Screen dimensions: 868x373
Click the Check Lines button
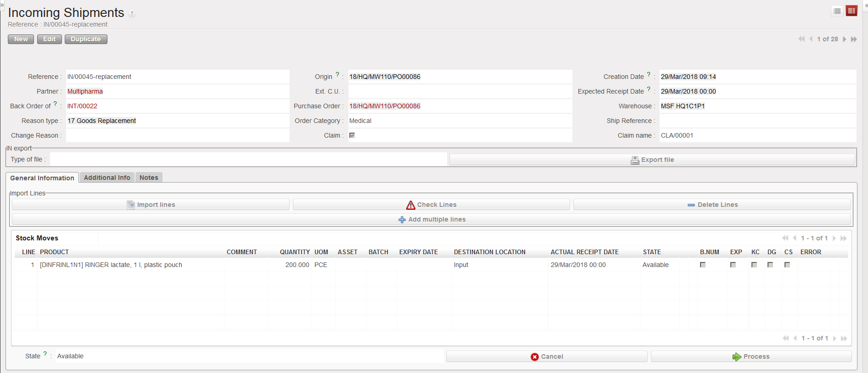431,205
